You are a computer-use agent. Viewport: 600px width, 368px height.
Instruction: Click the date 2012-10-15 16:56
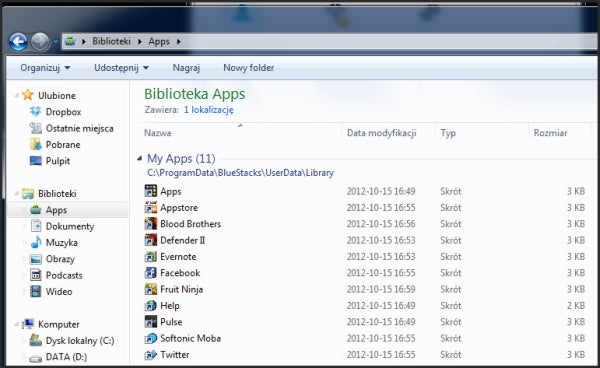pyautogui.click(x=381, y=224)
